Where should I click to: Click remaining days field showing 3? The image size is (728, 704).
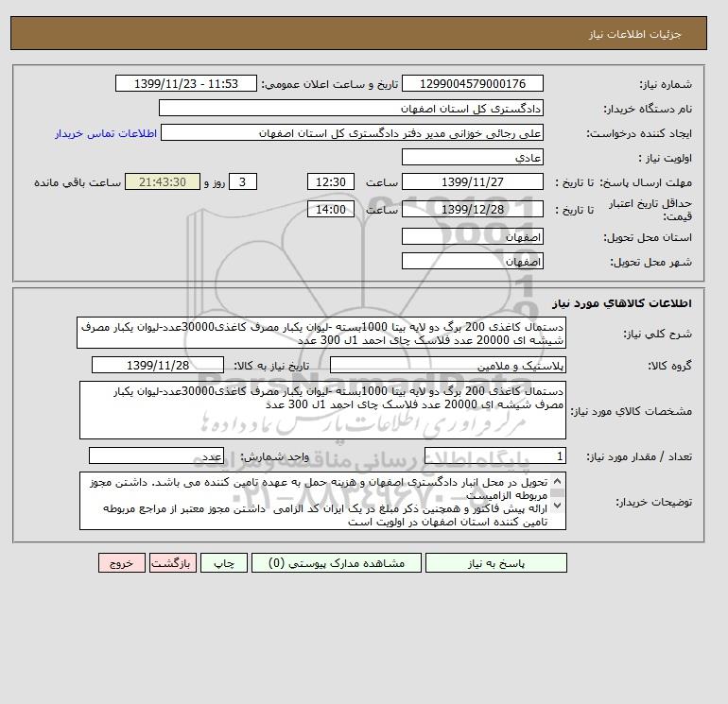(x=243, y=182)
